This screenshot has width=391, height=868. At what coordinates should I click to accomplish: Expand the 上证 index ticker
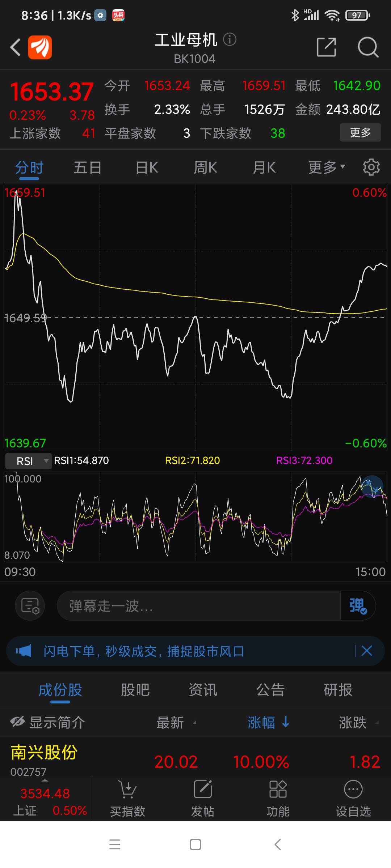(45, 799)
